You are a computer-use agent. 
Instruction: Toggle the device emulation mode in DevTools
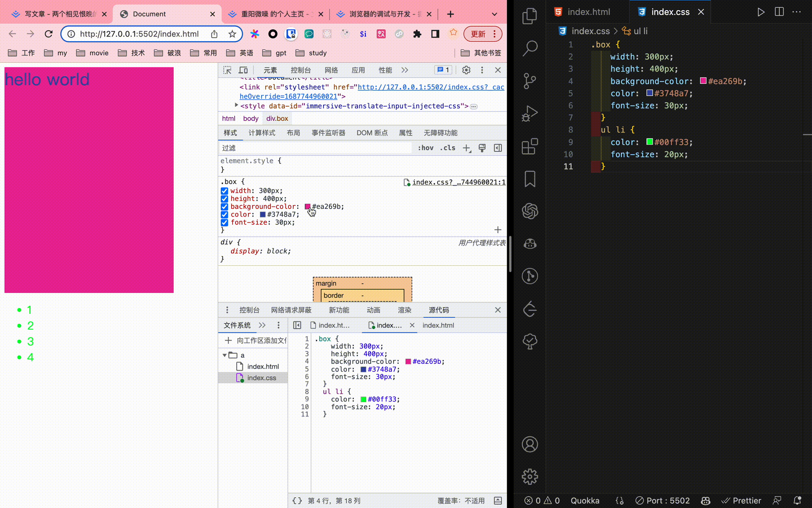click(243, 70)
